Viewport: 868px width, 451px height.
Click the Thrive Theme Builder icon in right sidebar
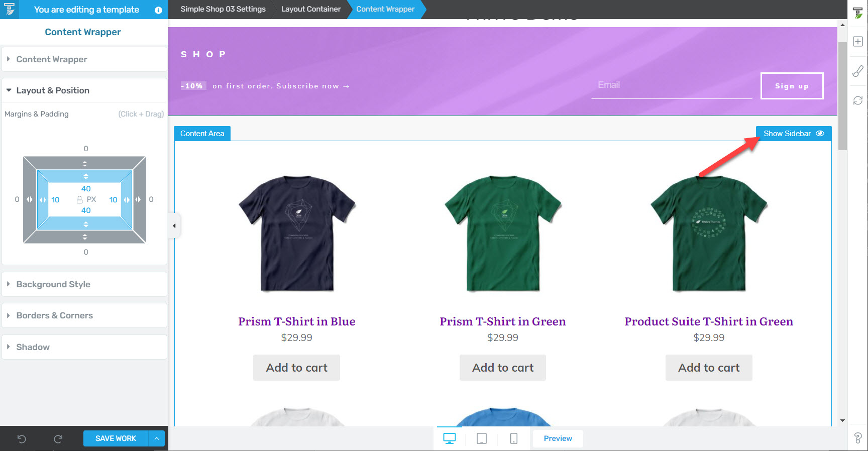click(x=858, y=13)
